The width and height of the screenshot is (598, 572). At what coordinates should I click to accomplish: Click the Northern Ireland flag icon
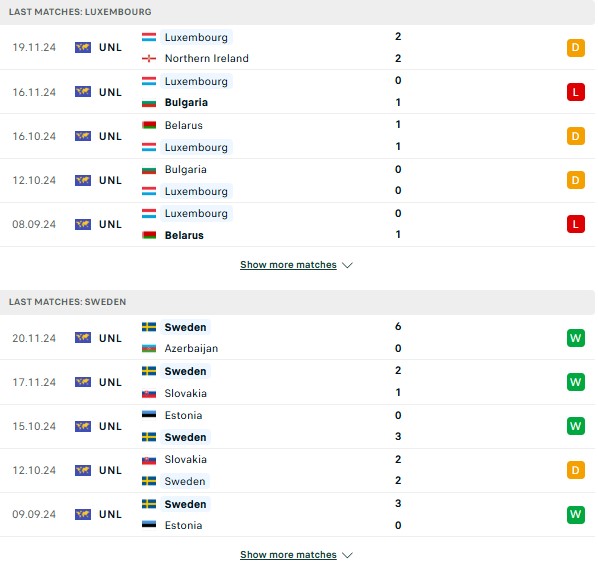pyautogui.click(x=149, y=59)
